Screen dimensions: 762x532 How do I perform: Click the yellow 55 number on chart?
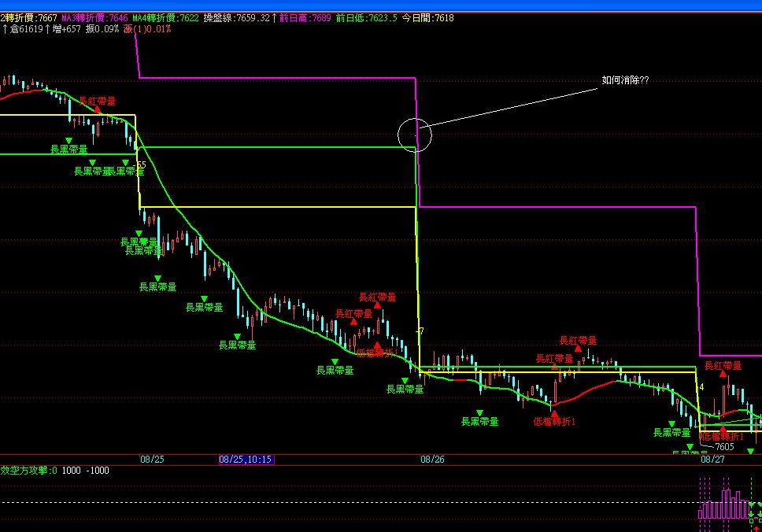pyautogui.click(x=141, y=165)
